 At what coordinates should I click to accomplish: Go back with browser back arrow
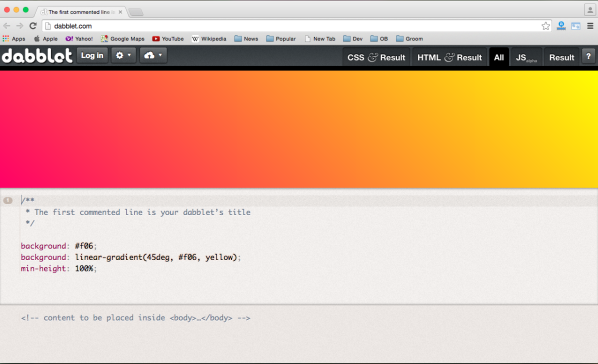coord(6,26)
